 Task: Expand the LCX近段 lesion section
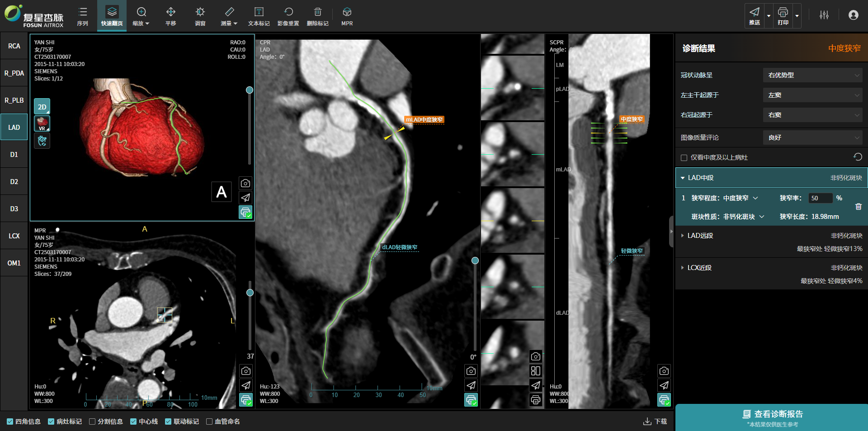click(683, 268)
